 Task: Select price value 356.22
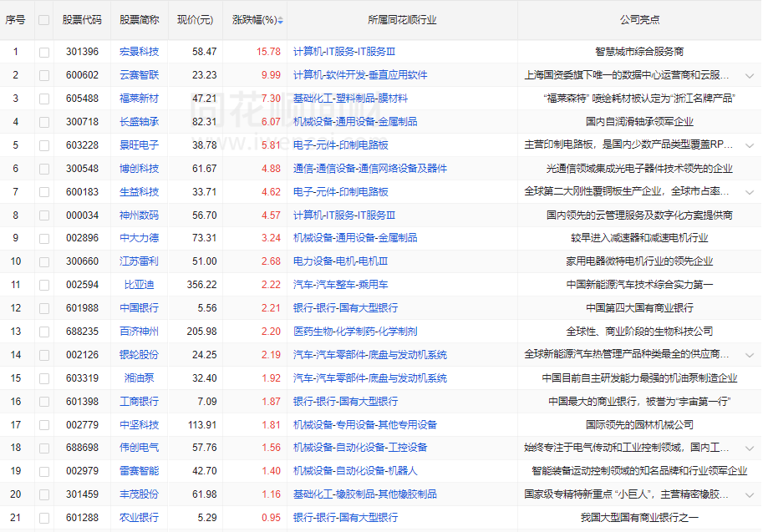[x=201, y=284]
